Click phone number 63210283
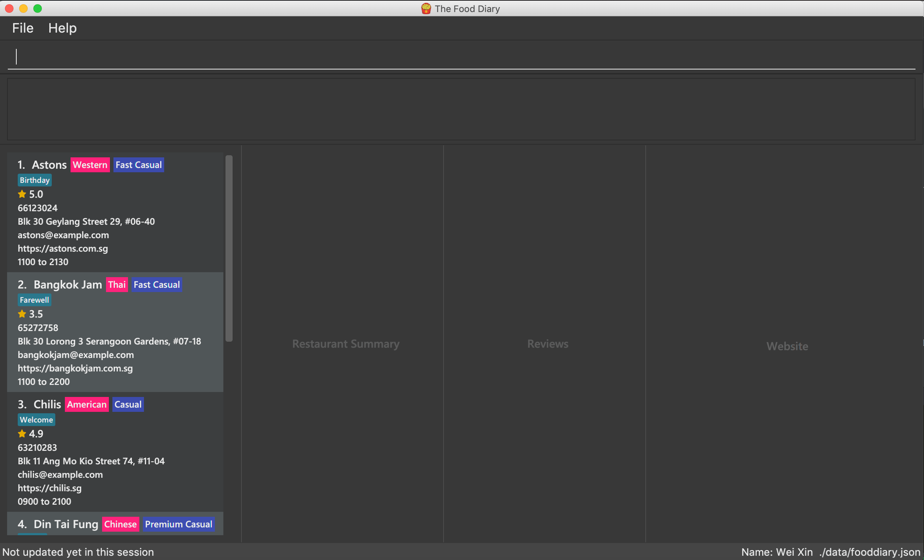Viewport: 924px width, 560px height. 38,448
